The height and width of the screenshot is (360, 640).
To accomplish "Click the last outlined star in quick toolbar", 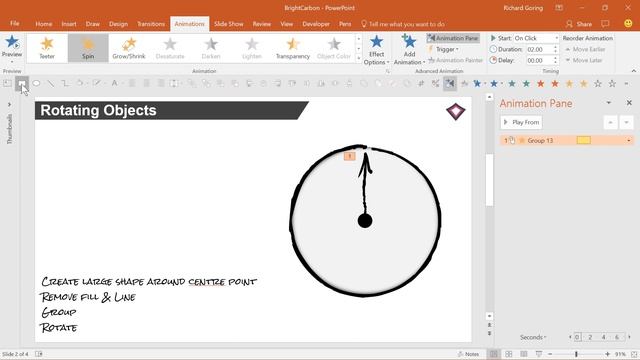I will pyautogui.click(x=612, y=84).
